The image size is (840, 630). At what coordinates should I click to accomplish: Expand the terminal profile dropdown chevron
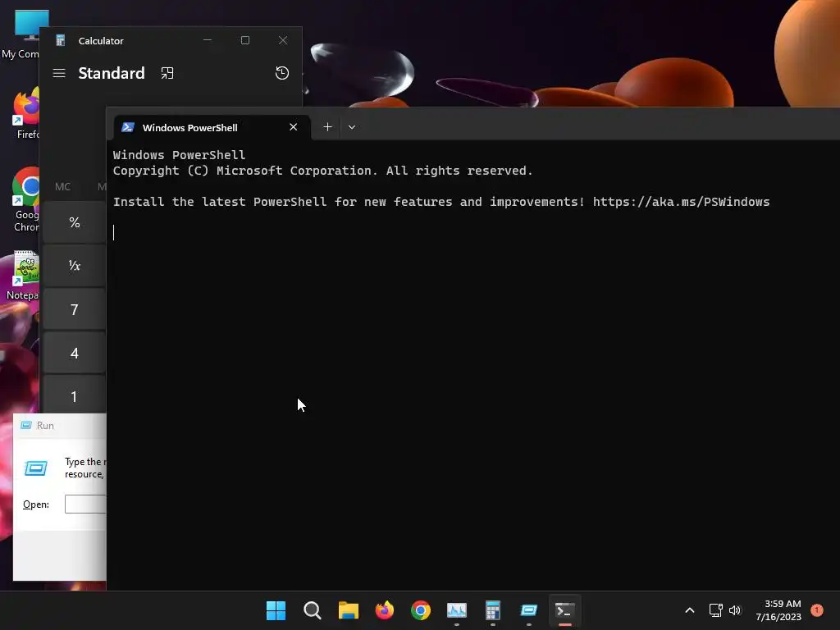[x=351, y=127]
